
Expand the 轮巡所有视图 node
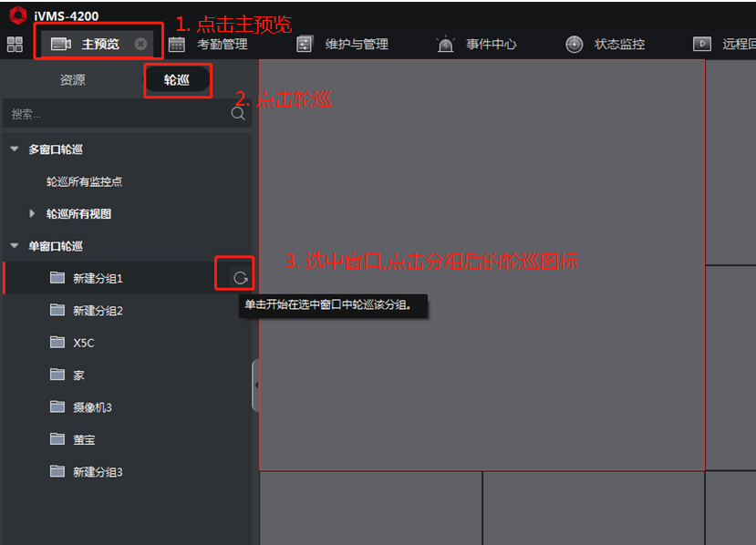point(32,213)
